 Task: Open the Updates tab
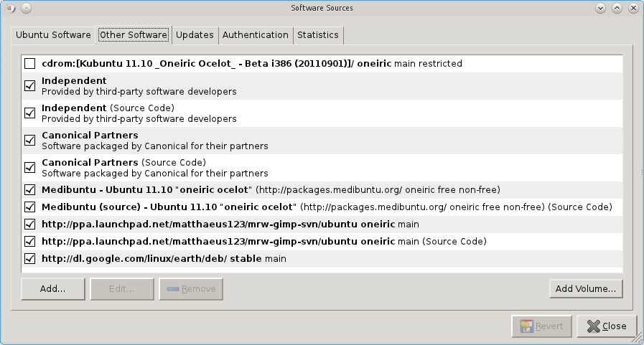(x=195, y=34)
